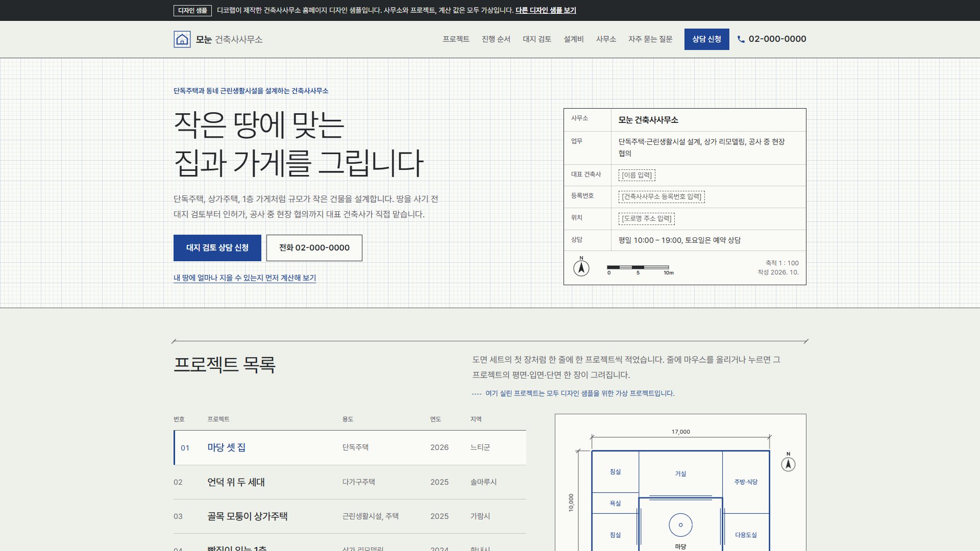Click the 용도 column header
Image resolution: width=980 pixels, height=551 pixels.
pyautogui.click(x=348, y=419)
